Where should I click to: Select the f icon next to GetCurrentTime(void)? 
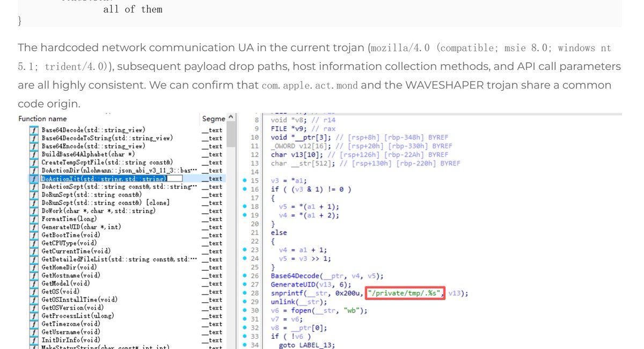tap(34, 251)
